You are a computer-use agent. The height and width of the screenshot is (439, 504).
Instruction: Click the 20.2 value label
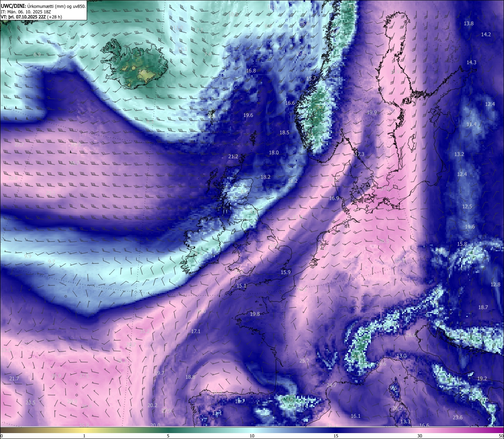(152, 406)
